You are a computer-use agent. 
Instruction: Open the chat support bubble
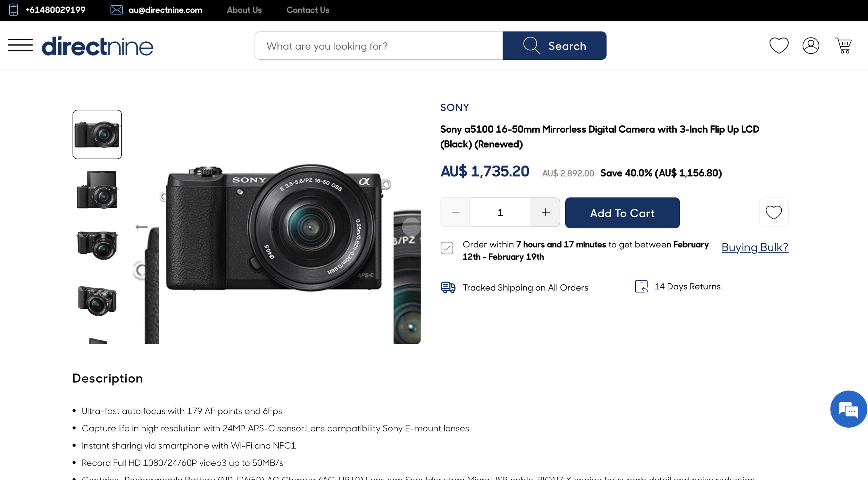coord(848,410)
